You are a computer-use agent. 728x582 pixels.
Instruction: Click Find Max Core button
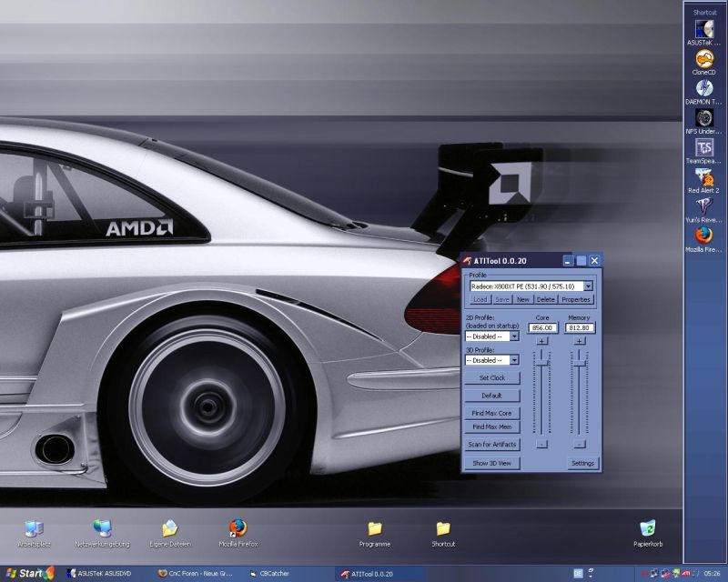coord(492,413)
